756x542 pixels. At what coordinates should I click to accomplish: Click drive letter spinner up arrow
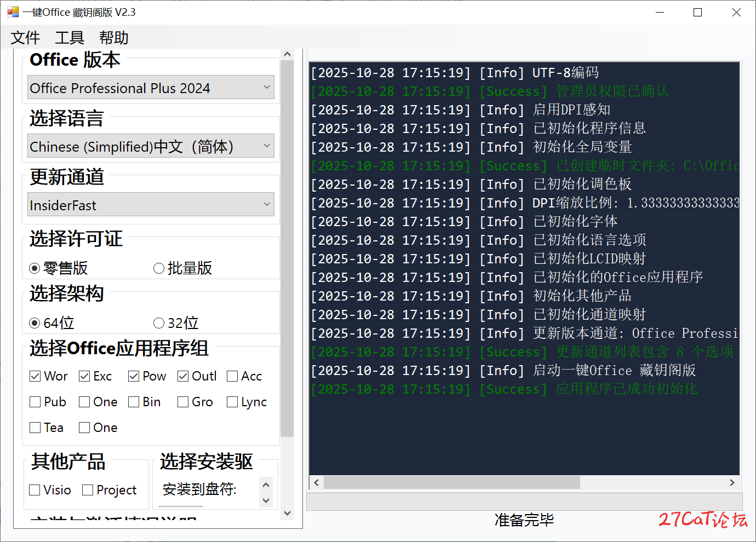click(266, 485)
